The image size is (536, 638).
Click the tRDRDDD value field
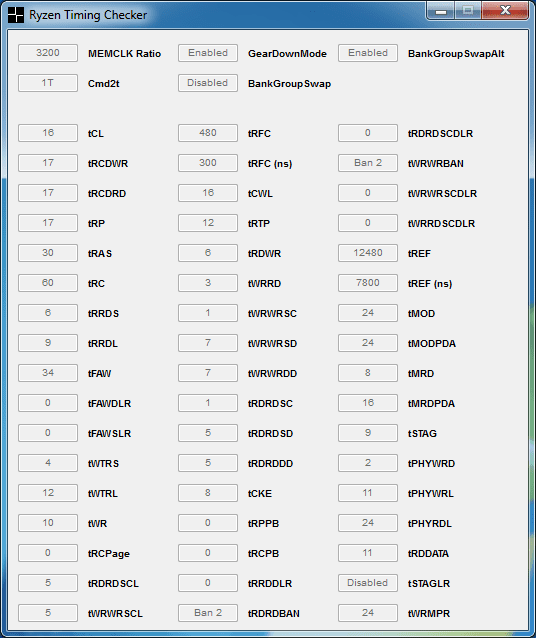208,463
